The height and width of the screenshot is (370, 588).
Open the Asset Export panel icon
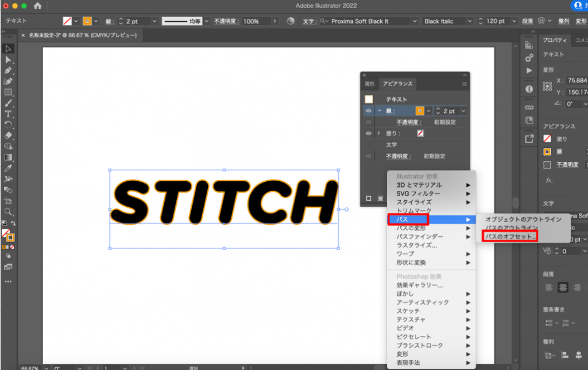[529, 139]
